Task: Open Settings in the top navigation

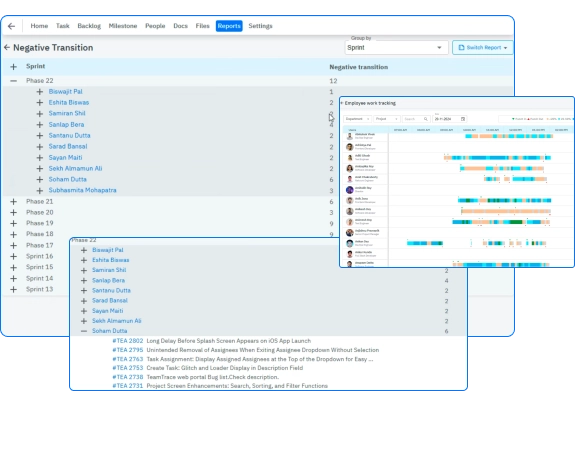Action: pyautogui.click(x=260, y=26)
